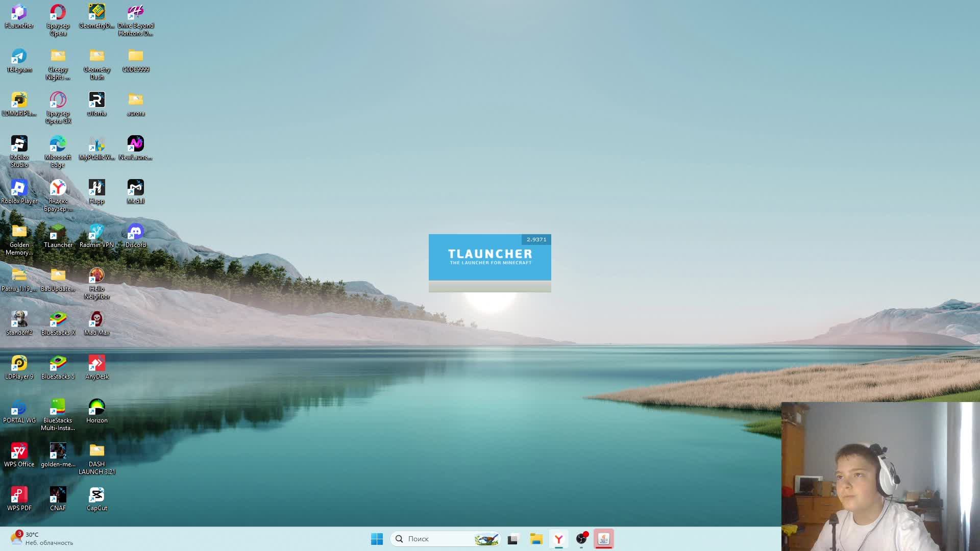Select the PORTAL WG icon
Image resolution: width=980 pixels, height=551 pixels.
pos(19,412)
